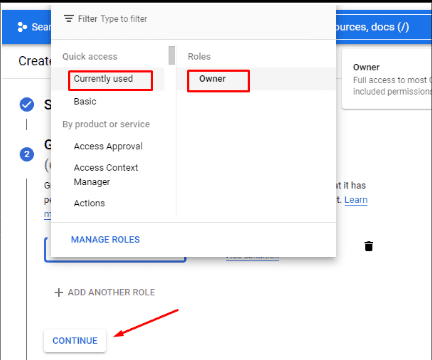Open the Access Context Manager category

point(108,175)
